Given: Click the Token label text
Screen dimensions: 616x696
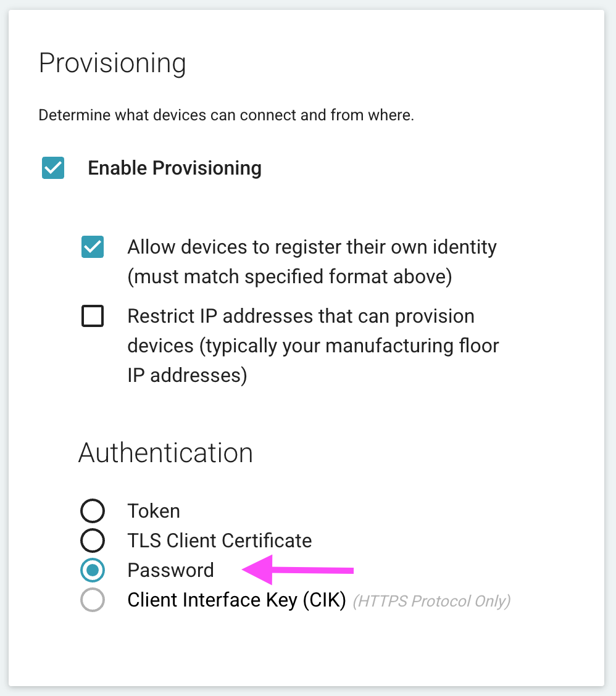Looking at the screenshot, I should (x=154, y=511).
